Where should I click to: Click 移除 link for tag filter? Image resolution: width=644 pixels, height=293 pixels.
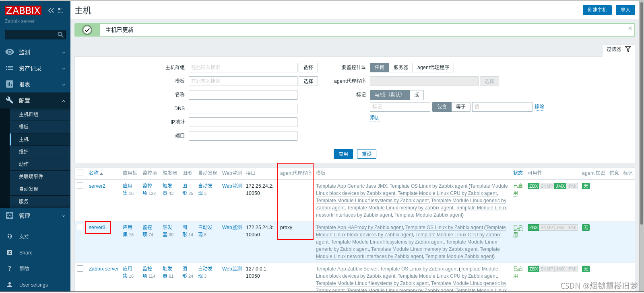539,107
